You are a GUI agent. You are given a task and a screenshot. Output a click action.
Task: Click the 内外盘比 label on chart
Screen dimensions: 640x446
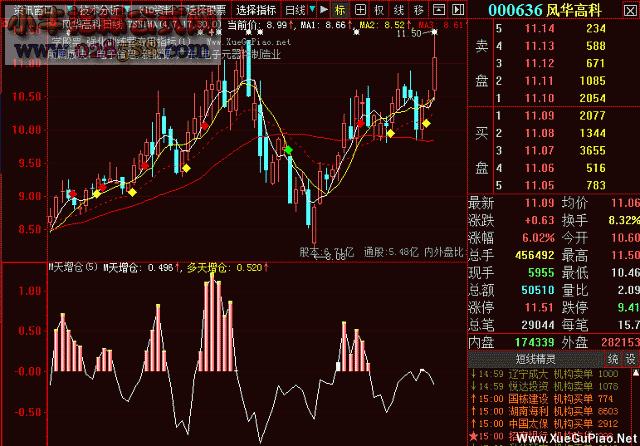point(443,252)
